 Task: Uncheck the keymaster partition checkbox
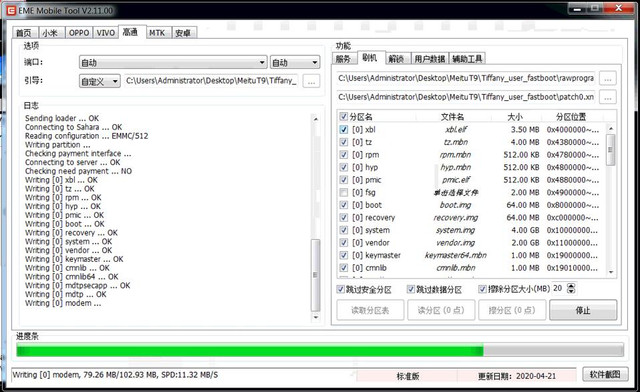344,255
